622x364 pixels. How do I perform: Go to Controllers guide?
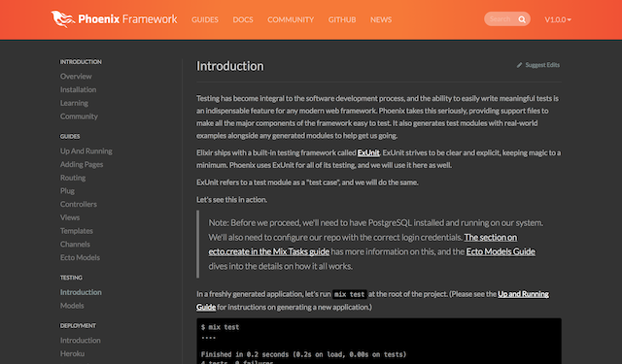tap(79, 204)
